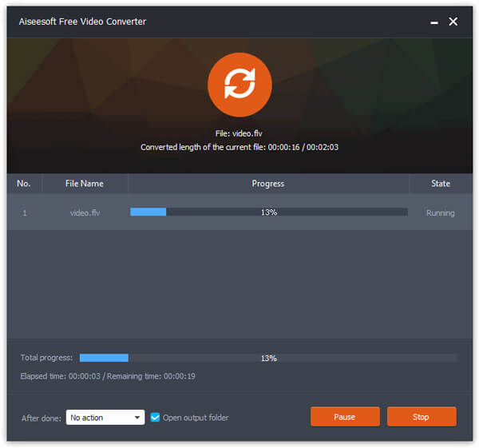Click the Total progress bar

268,358
